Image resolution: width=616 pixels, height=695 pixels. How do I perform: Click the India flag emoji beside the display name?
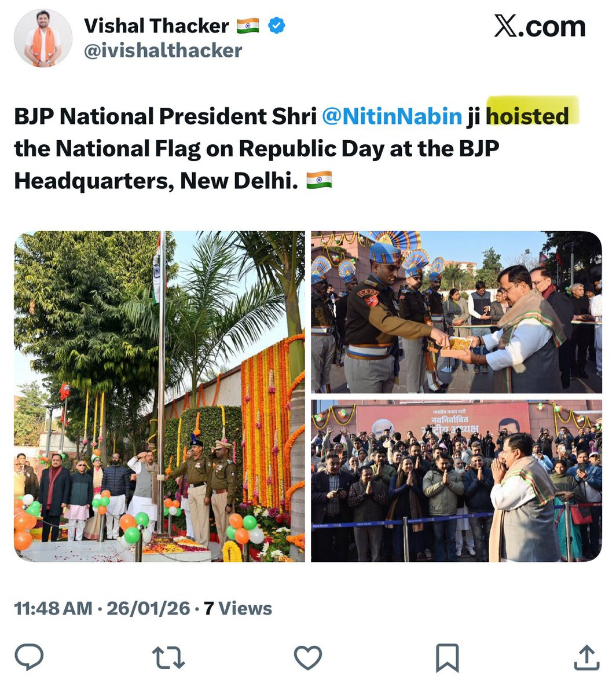coord(248,26)
